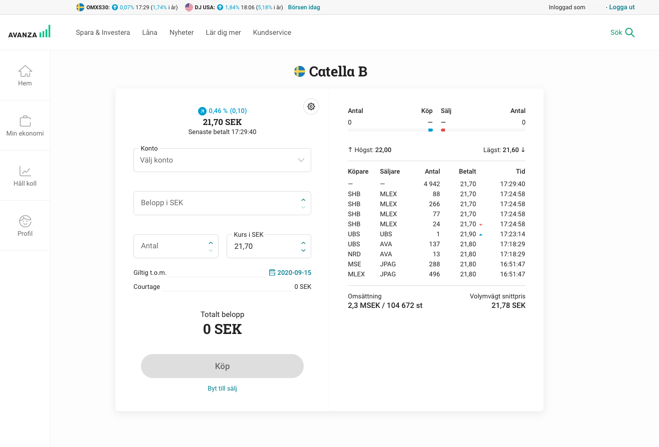The height and width of the screenshot is (447, 659).
Task: Open the order settings gear icon
Action: tap(311, 106)
